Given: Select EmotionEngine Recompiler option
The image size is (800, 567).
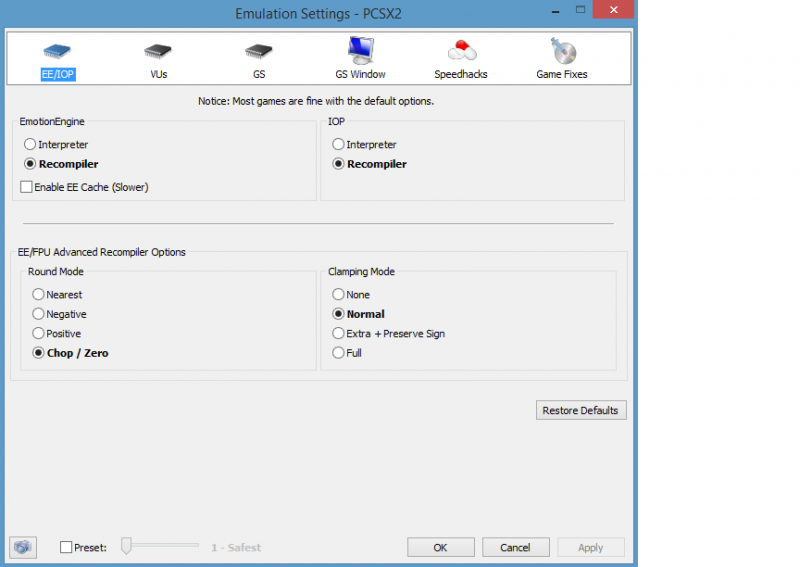Looking at the screenshot, I should (61, 164).
